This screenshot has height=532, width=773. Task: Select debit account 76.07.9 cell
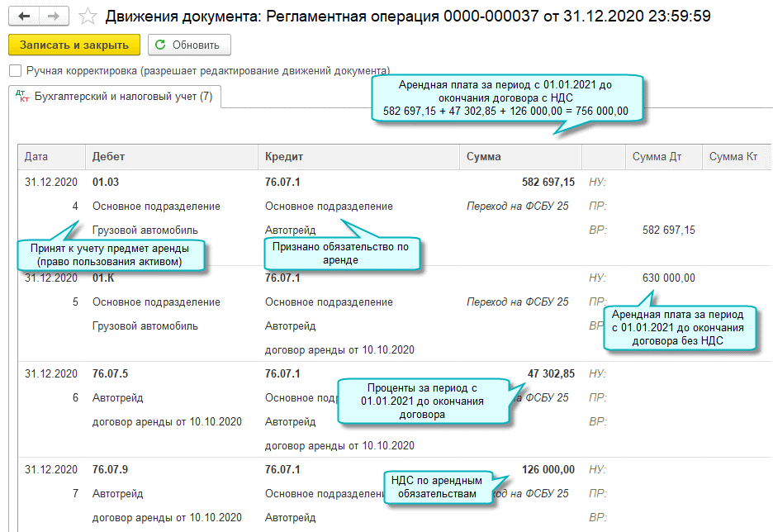pyautogui.click(x=110, y=470)
